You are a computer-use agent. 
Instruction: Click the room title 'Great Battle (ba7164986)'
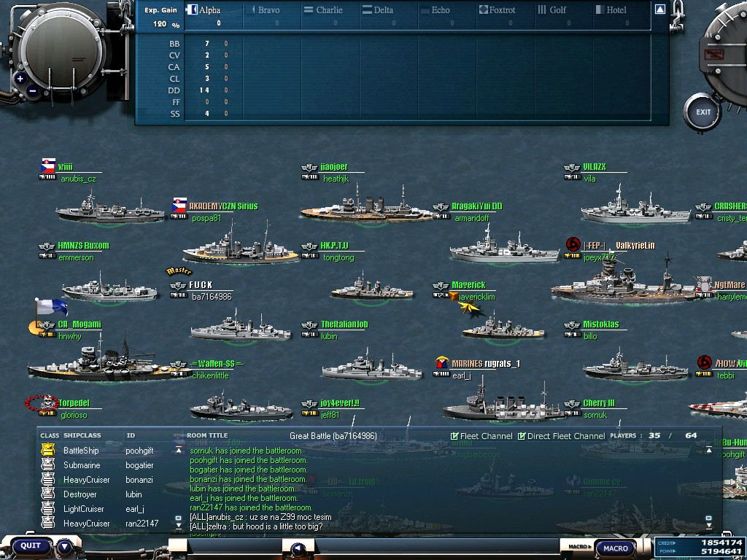[333, 436]
